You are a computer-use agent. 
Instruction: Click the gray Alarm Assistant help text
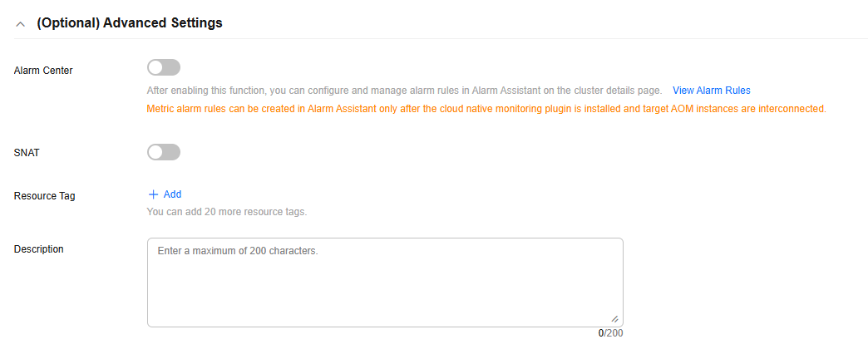click(x=404, y=90)
